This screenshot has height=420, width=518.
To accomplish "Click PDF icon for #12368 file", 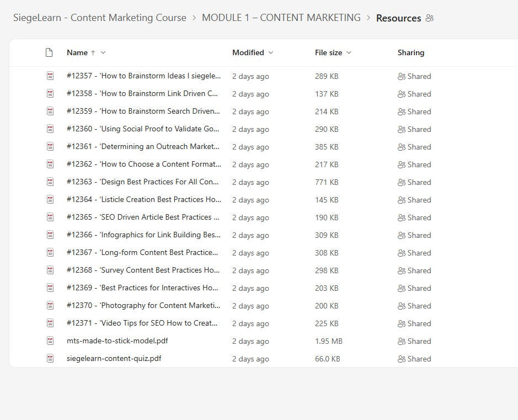I will click(50, 270).
